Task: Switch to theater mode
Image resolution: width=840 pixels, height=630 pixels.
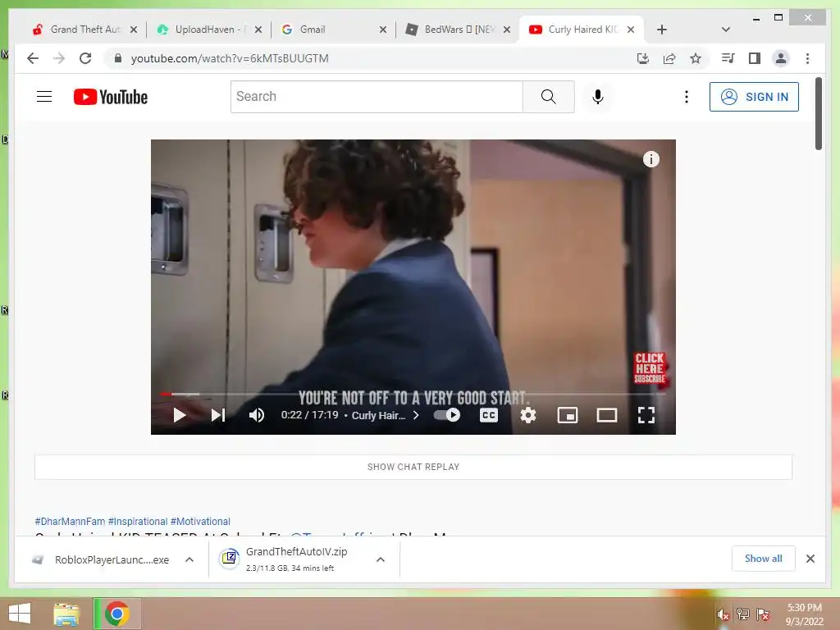Action: [607, 415]
